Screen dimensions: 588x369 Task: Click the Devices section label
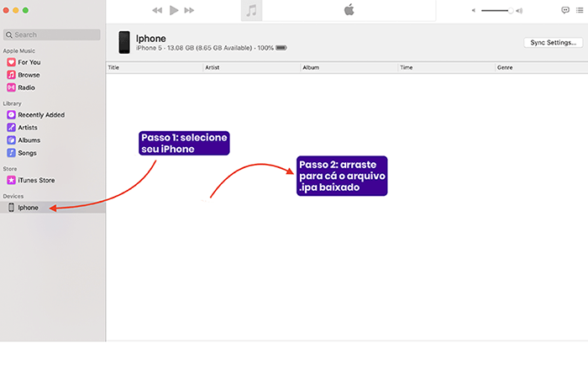pyautogui.click(x=13, y=196)
